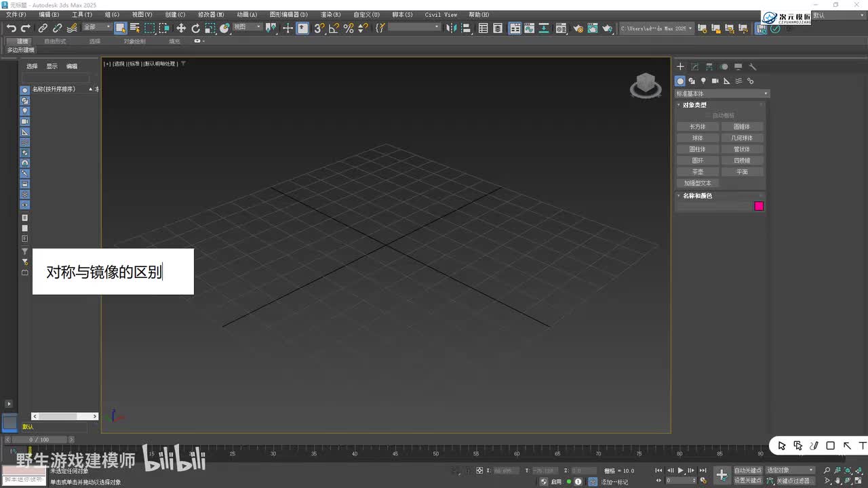This screenshot has height=488, width=868.
Task: Click the 茶壶 teapot primitive button
Action: pyautogui.click(x=697, y=172)
